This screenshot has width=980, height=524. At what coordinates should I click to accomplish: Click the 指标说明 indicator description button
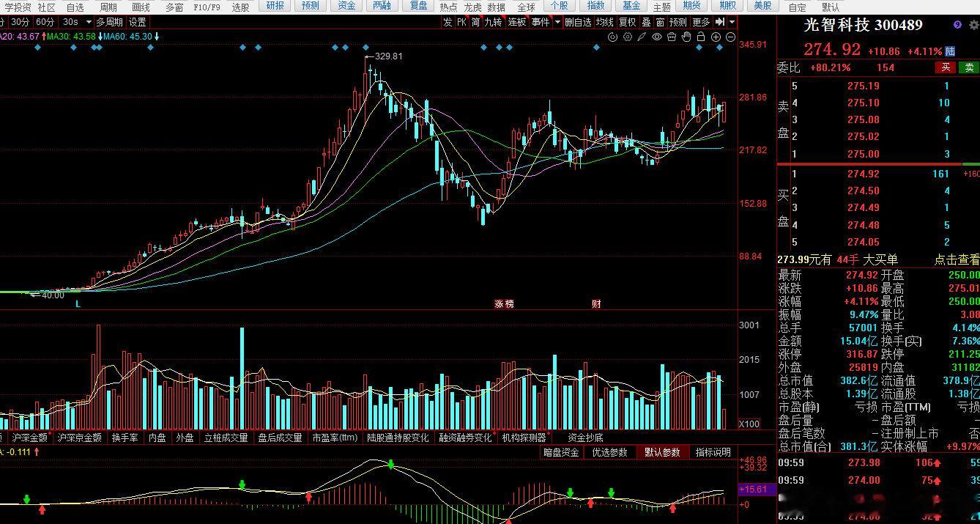(713, 452)
